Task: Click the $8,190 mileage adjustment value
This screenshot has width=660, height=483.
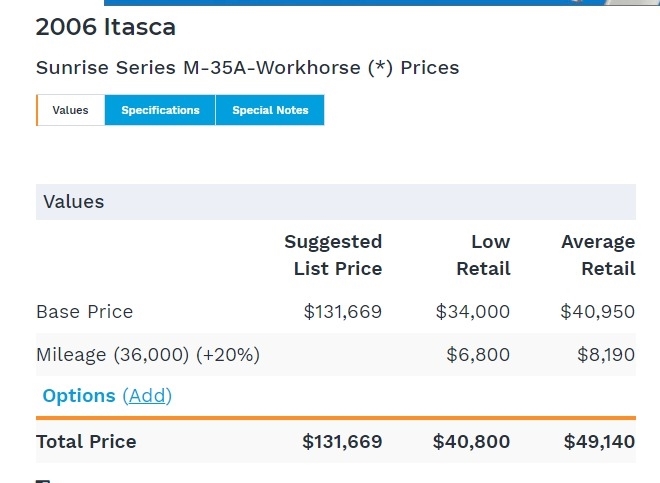Action: point(606,355)
